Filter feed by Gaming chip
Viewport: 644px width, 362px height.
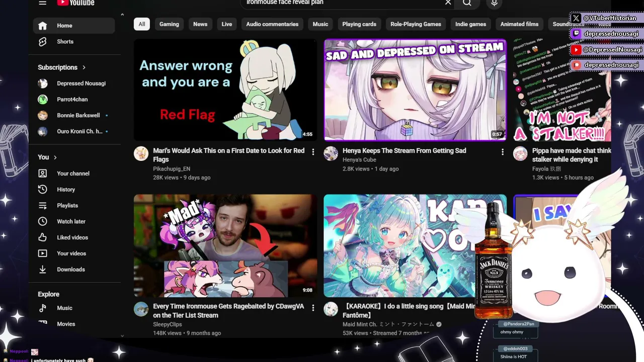tap(169, 24)
